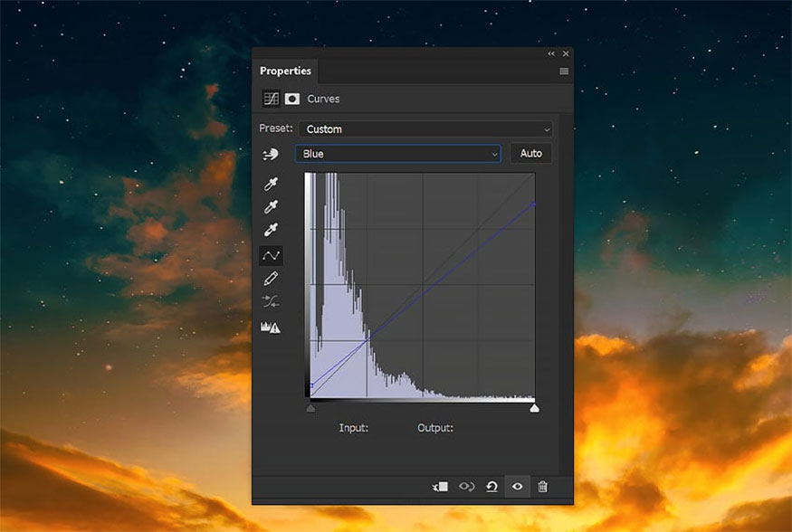The width and height of the screenshot is (792, 532).
Task: Delete this adjustment layer with trash icon
Action: (542, 487)
